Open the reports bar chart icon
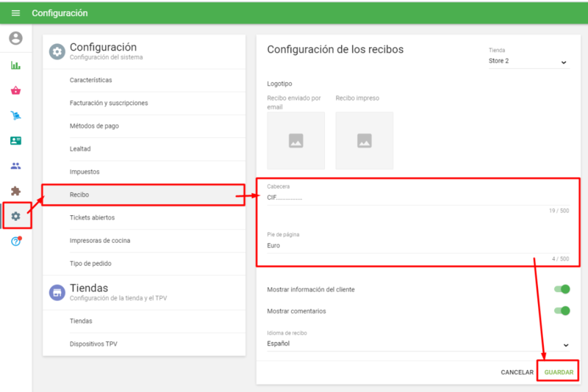Screen dimensions: 588x392 click(15, 65)
